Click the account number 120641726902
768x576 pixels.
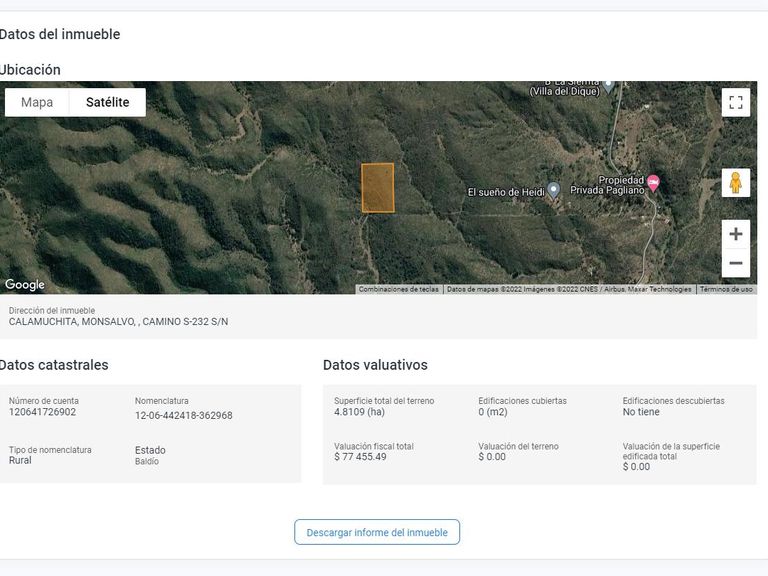[x=42, y=412]
